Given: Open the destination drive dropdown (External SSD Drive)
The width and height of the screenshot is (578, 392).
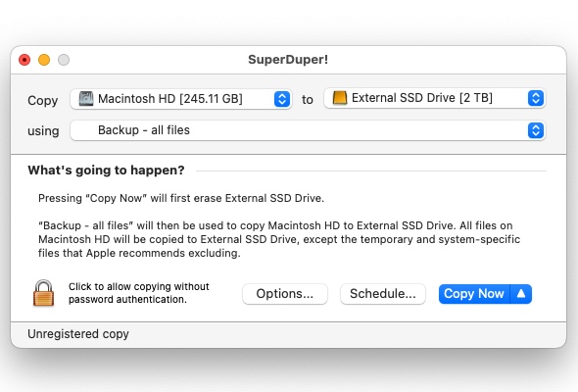Looking at the screenshot, I should pos(435,98).
